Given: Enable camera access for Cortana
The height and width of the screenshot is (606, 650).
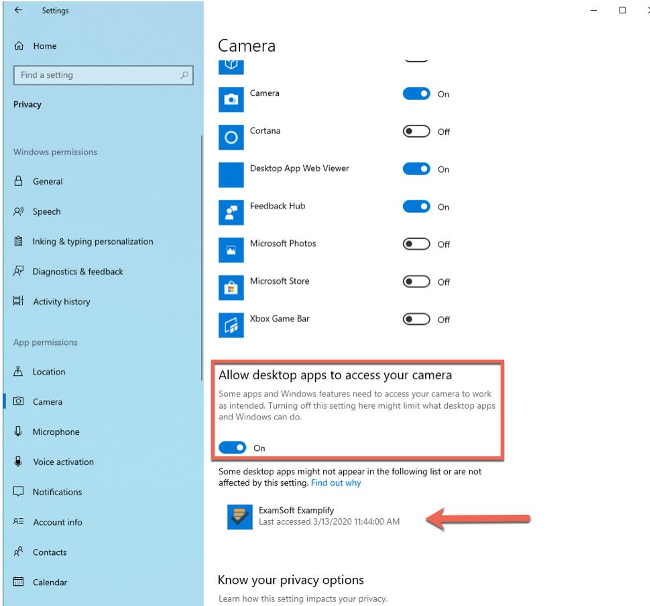Looking at the screenshot, I should pos(416,131).
